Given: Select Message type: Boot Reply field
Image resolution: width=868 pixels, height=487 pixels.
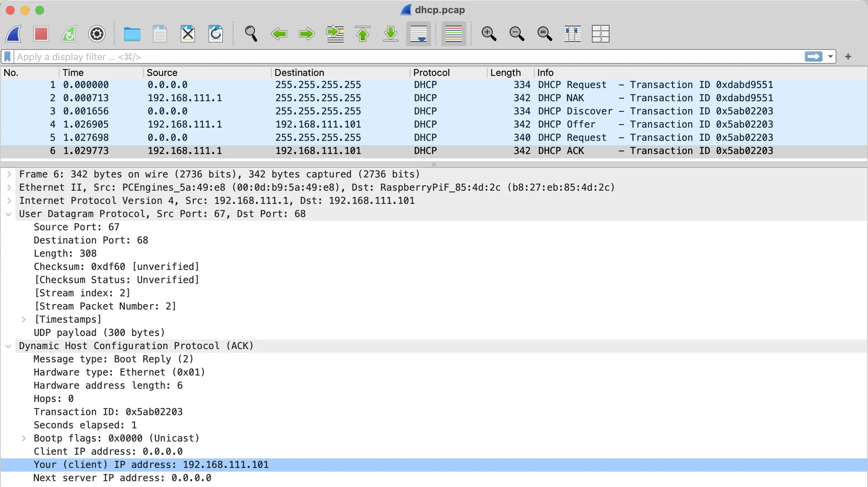Looking at the screenshot, I should tap(113, 359).
